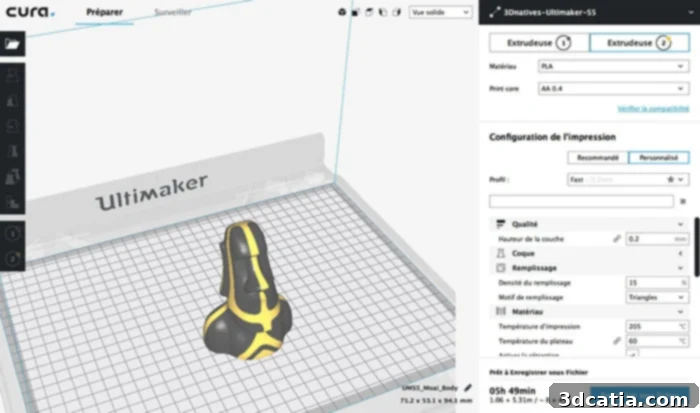Expand the Coque settings section
700x413 pixels.
[x=680, y=254]
